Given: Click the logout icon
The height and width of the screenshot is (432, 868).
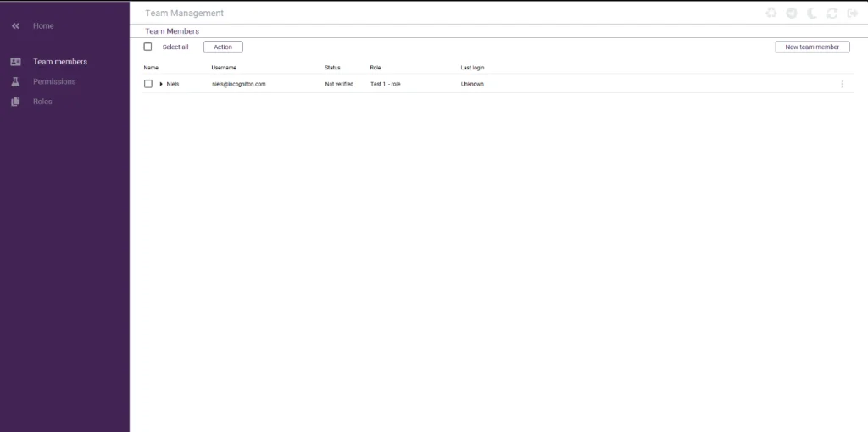Looking at the screenshot, I should click(853, 14).
